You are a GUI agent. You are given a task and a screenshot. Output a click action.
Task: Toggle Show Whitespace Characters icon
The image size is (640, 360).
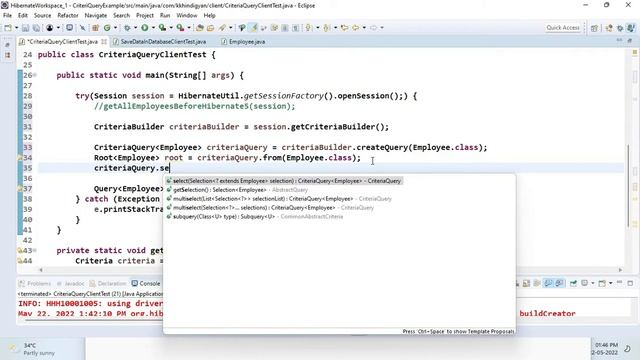pos(296,28)
